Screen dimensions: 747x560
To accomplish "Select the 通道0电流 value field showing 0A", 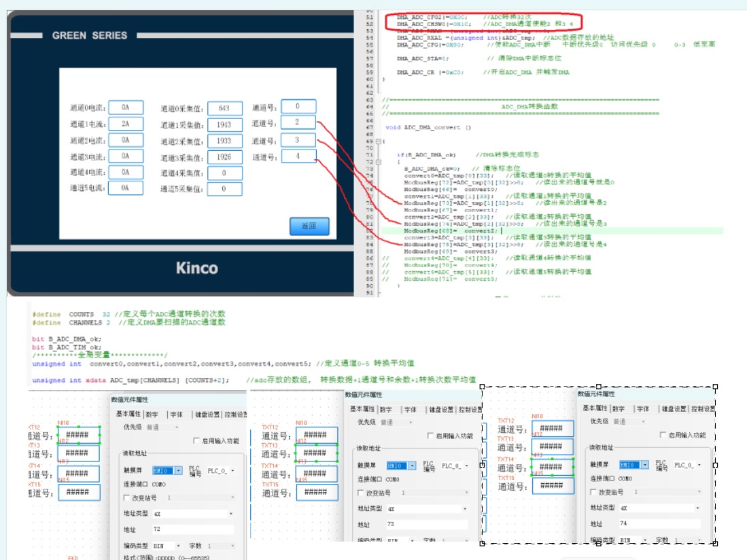I will tap(126, 107).
